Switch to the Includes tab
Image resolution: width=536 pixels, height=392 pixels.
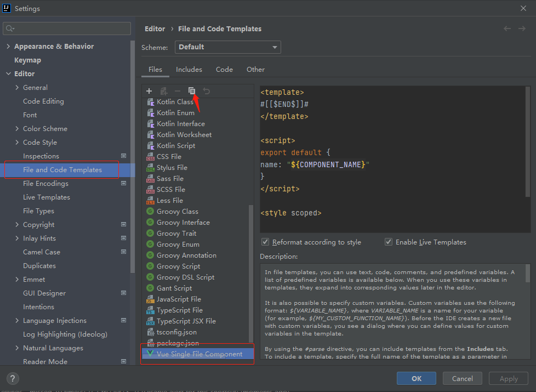pyautogui.click(x=189, y=70)
